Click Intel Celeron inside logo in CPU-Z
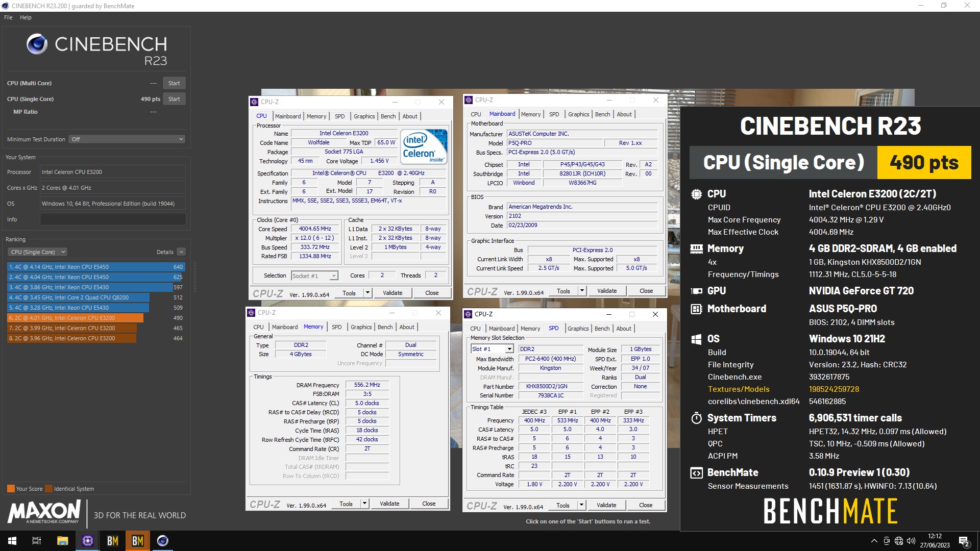This screenshot has height=551, width=980. 424,146
